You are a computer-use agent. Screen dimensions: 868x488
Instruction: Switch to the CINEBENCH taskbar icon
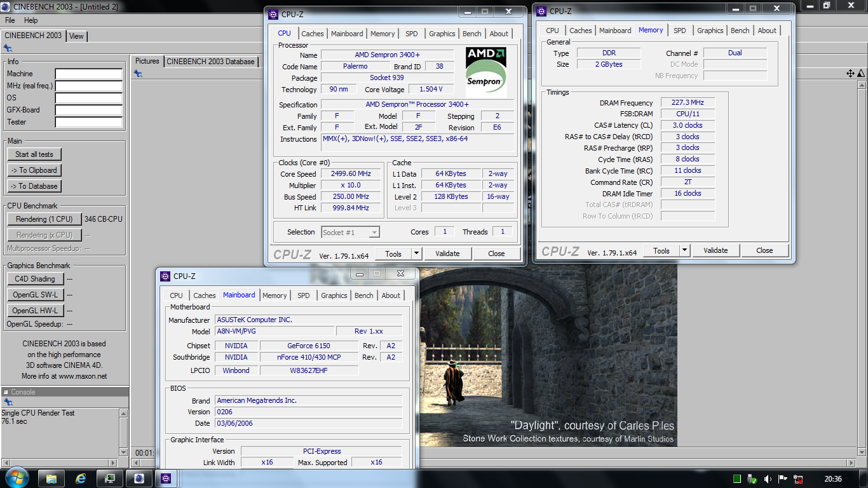point(139,478)
